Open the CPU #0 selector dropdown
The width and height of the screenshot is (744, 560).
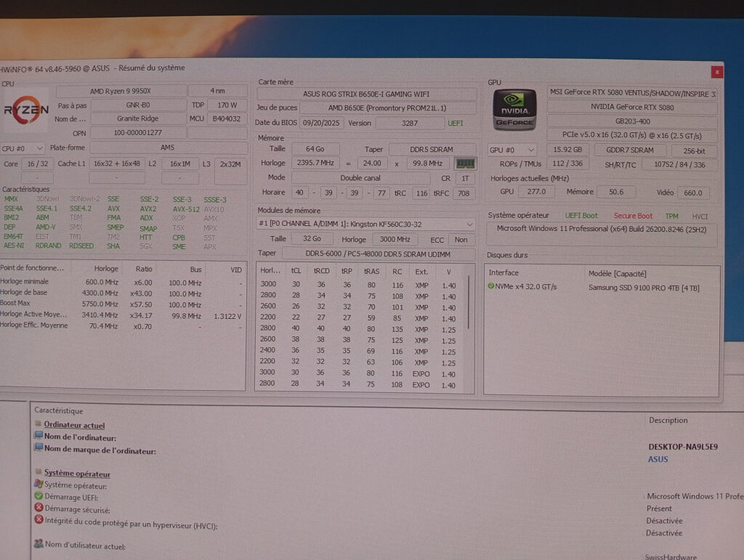coord(23,148)
